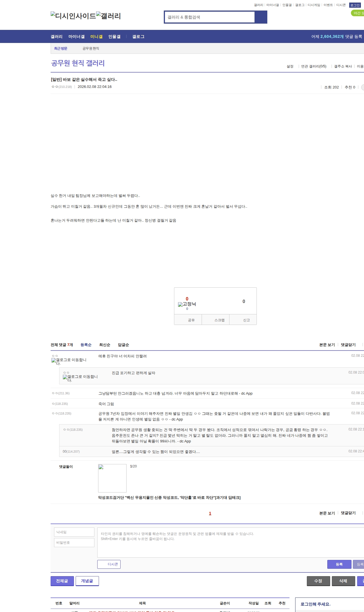Sort comments by 등록순
Image resolution: width=364 pixels, height=612 pixels.
pos(86,345)
